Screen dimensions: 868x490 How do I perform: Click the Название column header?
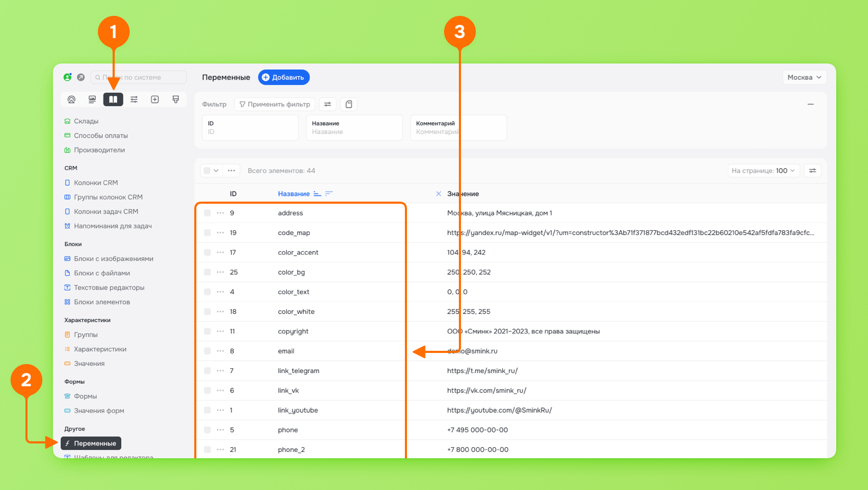pos(294,194)
